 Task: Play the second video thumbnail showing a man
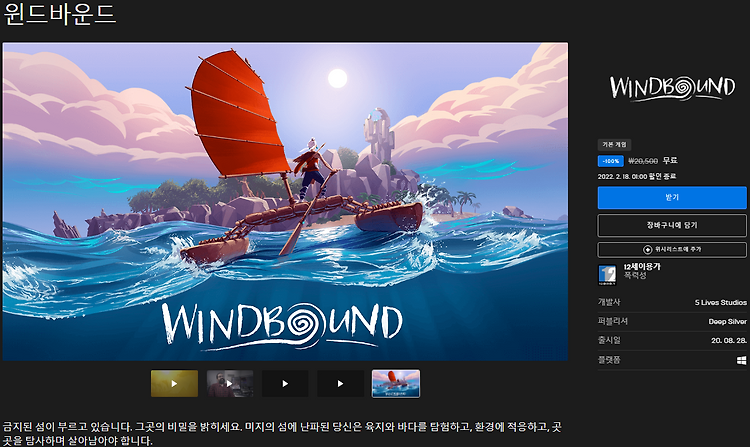pos(230,383)
